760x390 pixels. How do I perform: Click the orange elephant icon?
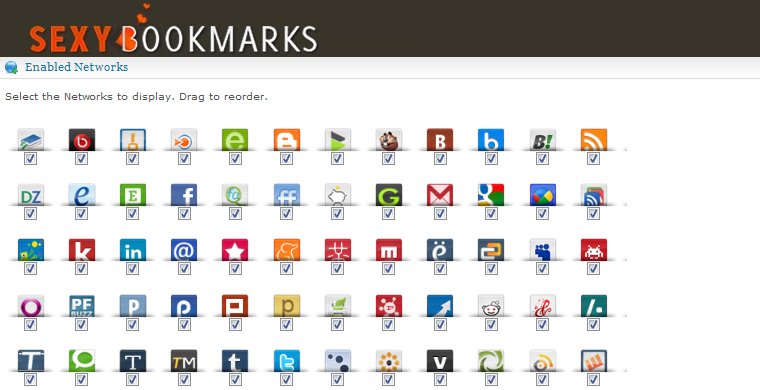click(x=286, y=250)
